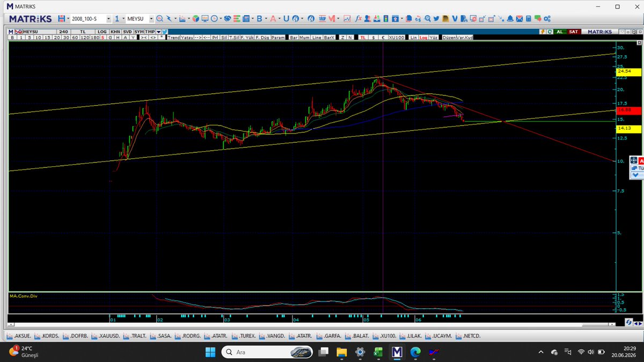Select the € currency toggle
The image size is (644, 362).
tap(383, 38)
